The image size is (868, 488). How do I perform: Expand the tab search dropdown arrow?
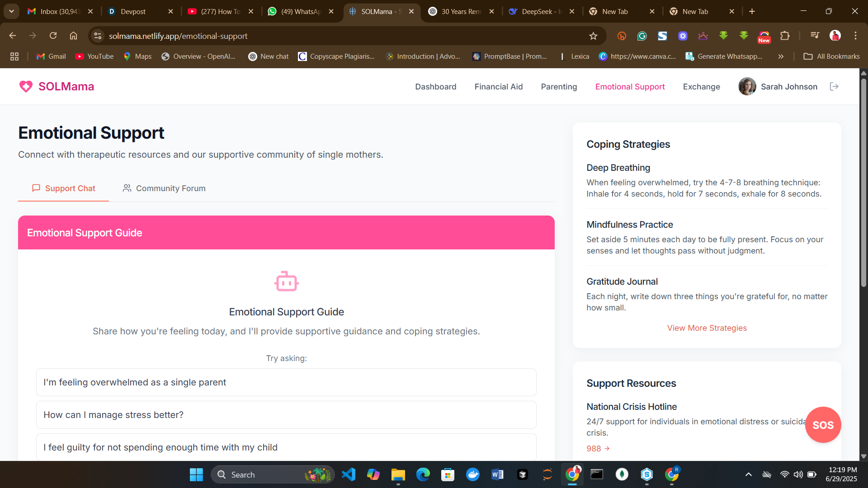pos(11,11)
